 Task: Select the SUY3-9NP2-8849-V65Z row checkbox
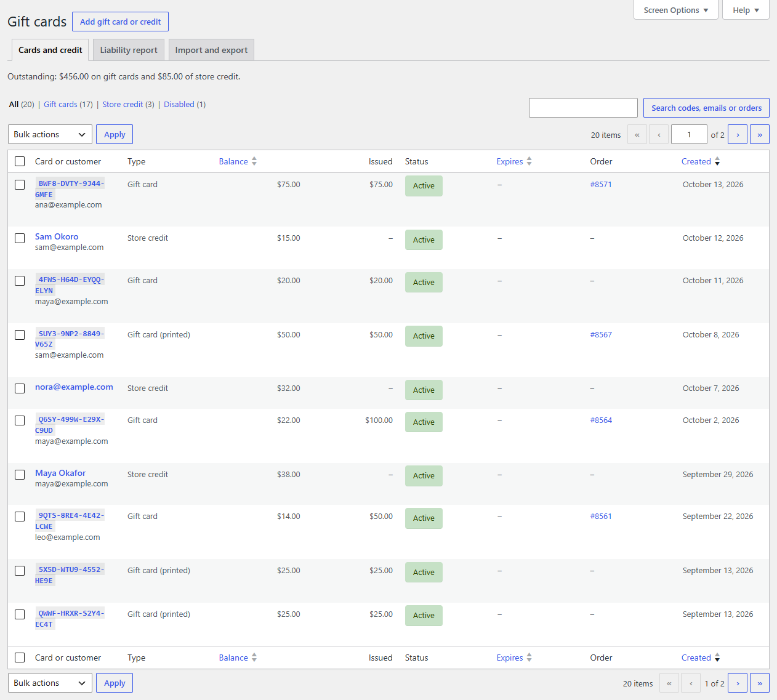tap(20, 335)
